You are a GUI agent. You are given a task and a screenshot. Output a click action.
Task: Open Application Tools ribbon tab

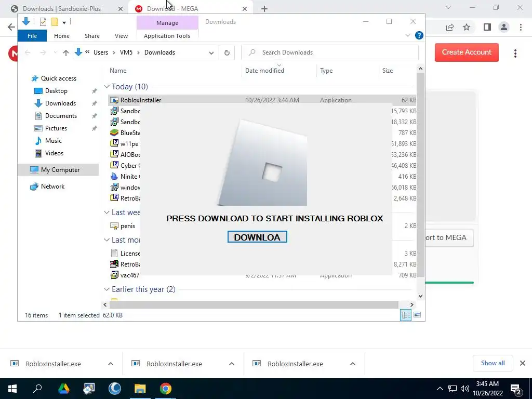167,36
